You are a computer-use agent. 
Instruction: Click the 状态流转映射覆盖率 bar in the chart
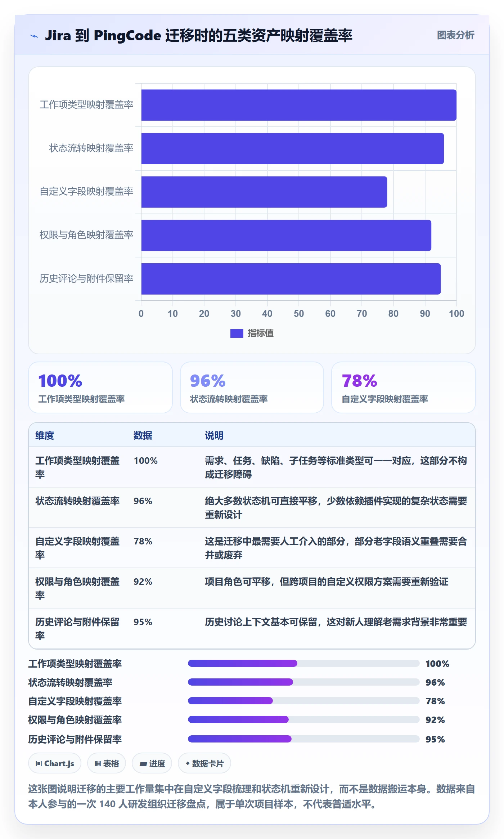pos(292,148)
